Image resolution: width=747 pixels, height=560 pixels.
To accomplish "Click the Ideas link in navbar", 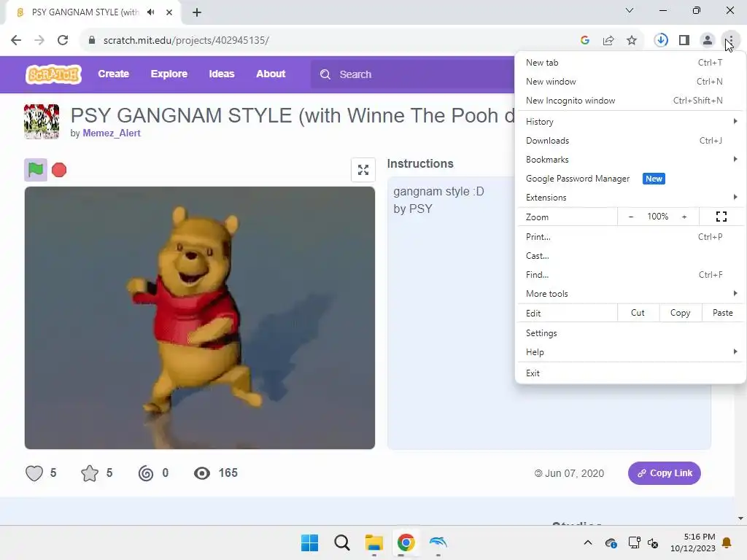I will point(222,74).
